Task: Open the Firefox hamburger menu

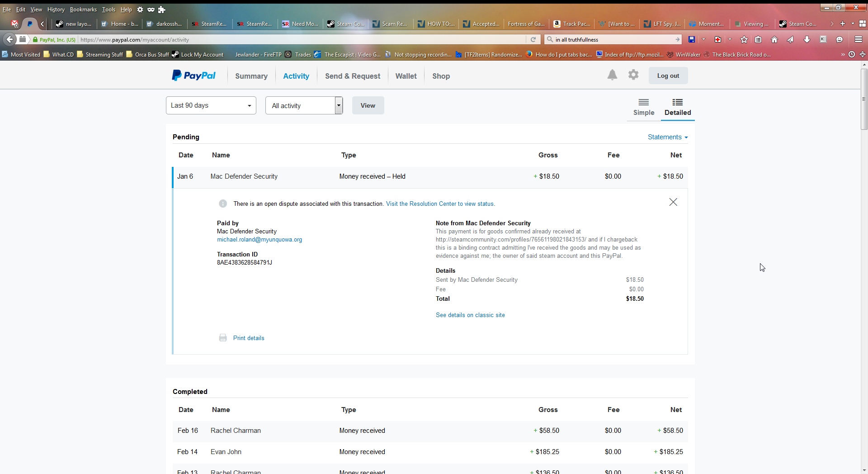Action: click(858, 40)
